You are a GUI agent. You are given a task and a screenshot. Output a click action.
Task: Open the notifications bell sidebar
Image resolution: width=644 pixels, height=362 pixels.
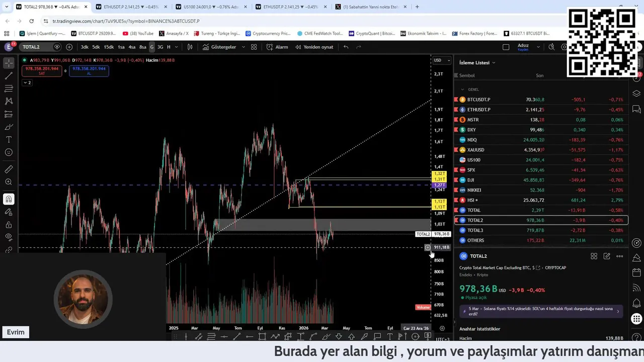pyautogui.click(x=636, y=303)
